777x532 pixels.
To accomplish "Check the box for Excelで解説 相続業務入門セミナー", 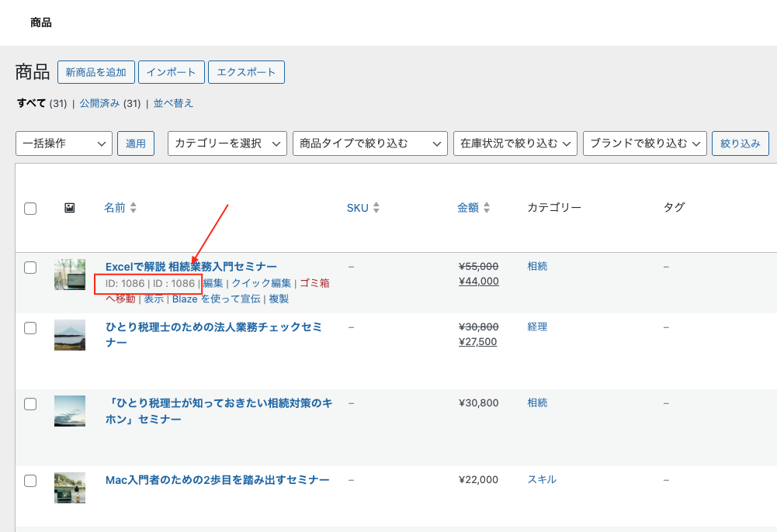I will click(30, 268).
